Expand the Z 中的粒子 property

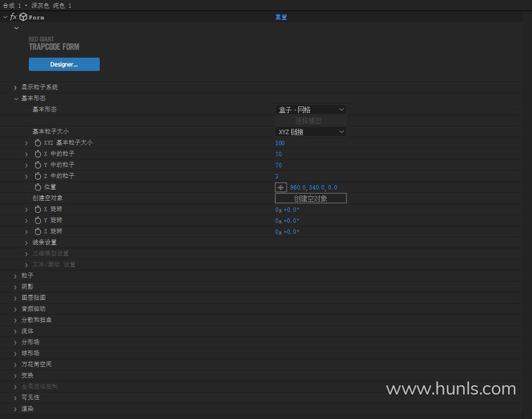point(27,176)
